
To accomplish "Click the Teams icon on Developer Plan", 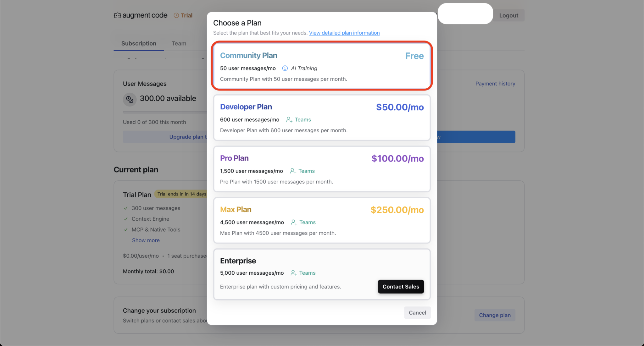I will click(x=289, y=119).
